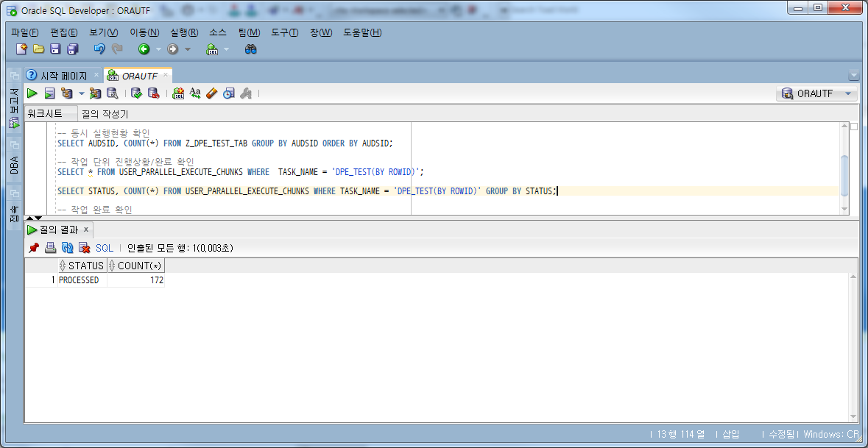Click the Open folder icon

click(x=39, y=49)
